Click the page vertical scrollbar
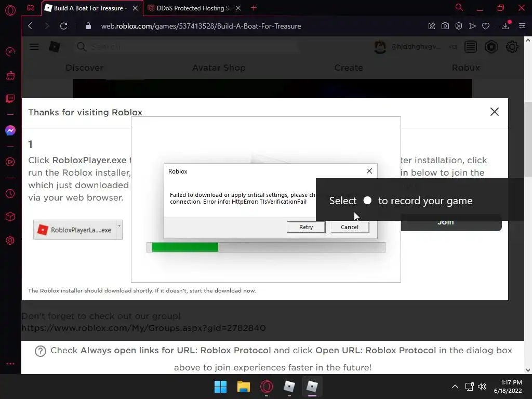Image resolution: width=532 pixels, height=399 pixels. 528,139
